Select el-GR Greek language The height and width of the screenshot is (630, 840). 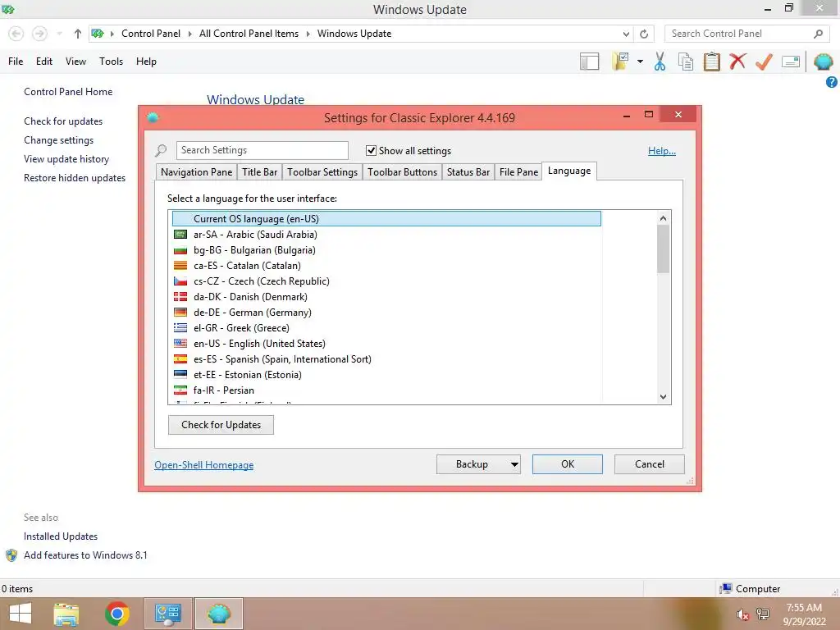[386, 328]
